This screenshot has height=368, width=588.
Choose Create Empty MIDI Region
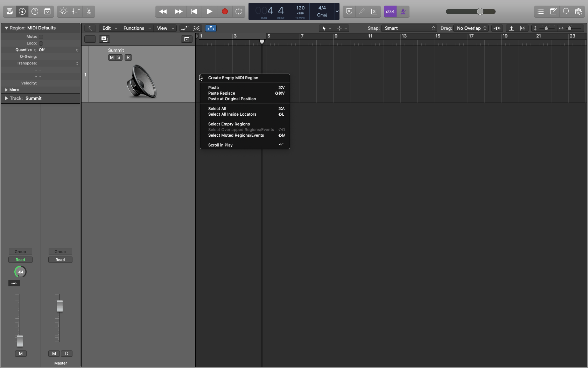245,78
